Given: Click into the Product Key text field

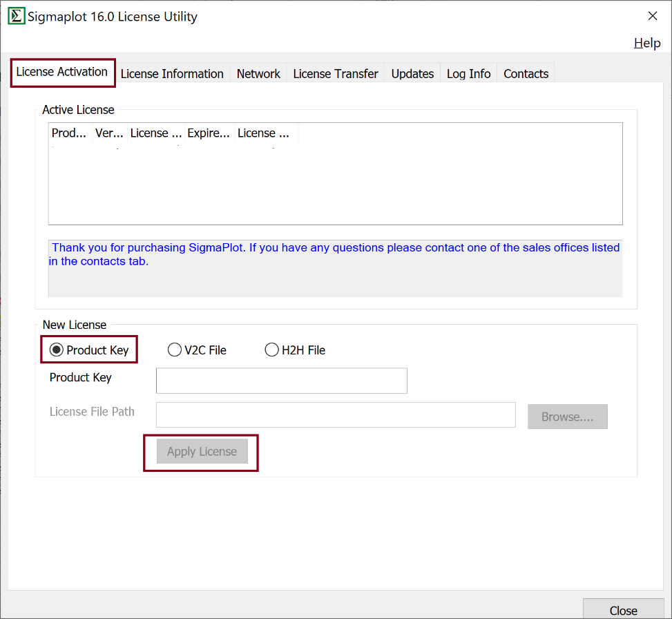Looking at the screenshot, I should tap(282, 381).
